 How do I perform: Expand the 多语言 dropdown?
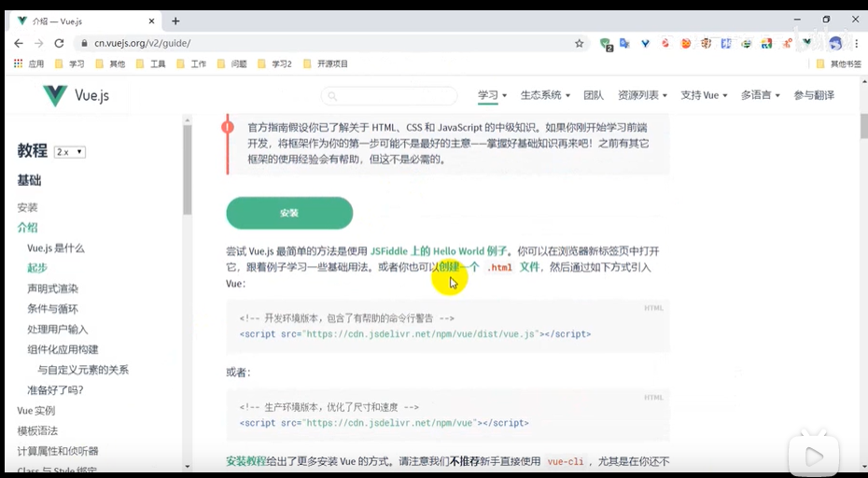point(760,95)
